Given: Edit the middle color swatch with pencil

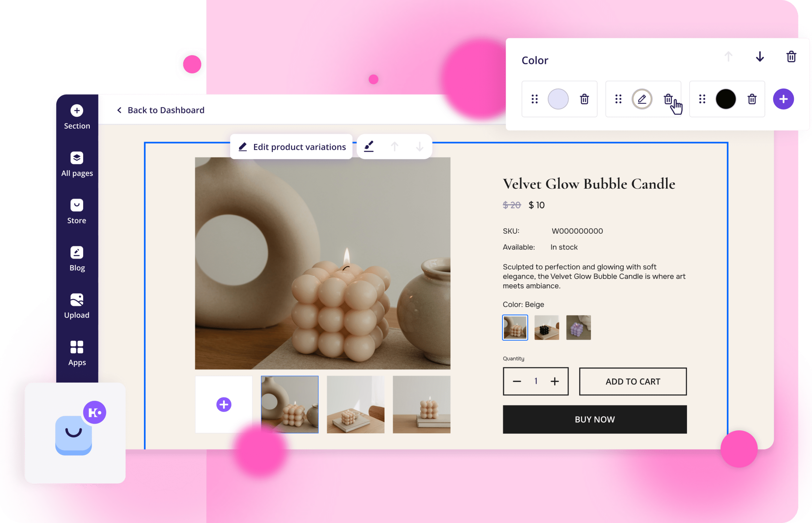Looking at the screenshot, I should tap(642, 99).
